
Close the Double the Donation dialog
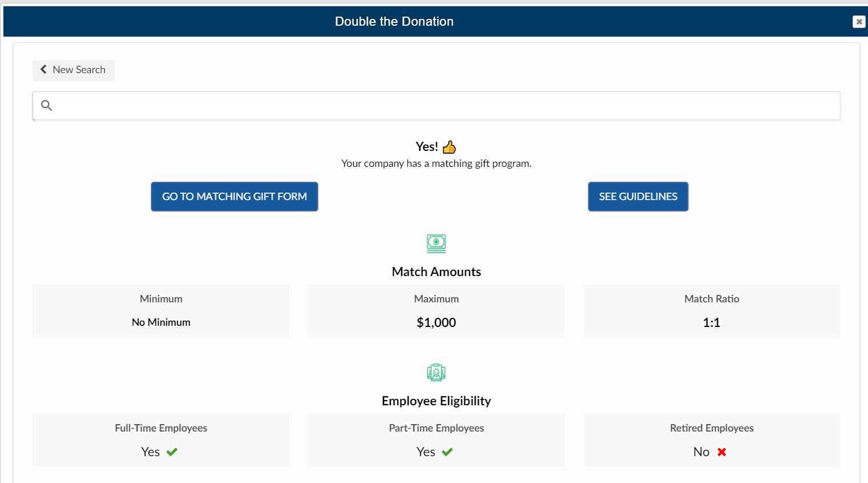(x=859, y=22)
